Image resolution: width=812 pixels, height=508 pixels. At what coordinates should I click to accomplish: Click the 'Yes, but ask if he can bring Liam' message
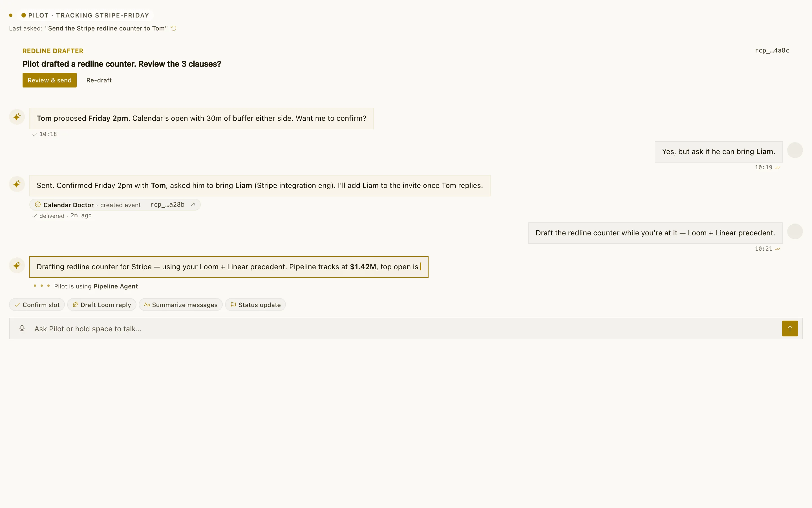pos(718,152)
